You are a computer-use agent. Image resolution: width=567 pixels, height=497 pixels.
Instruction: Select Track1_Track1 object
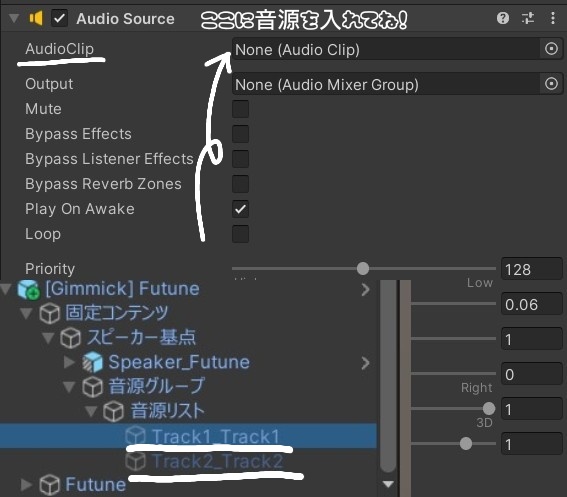click(x=216, y=436)
